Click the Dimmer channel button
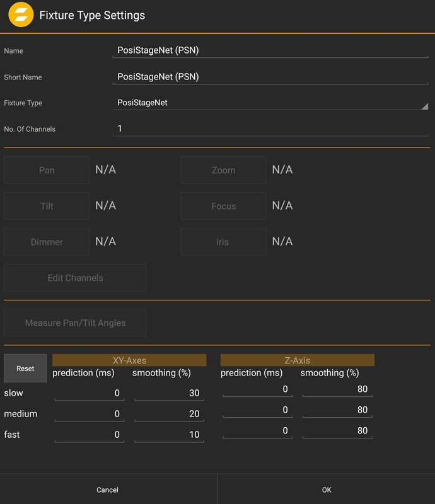 coord(47,242)
